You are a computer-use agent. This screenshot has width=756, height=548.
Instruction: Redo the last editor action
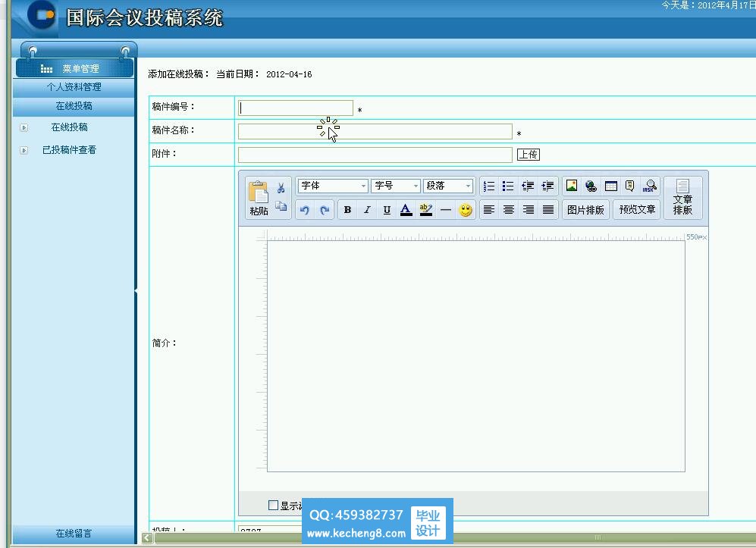click(x=325, y=210)
